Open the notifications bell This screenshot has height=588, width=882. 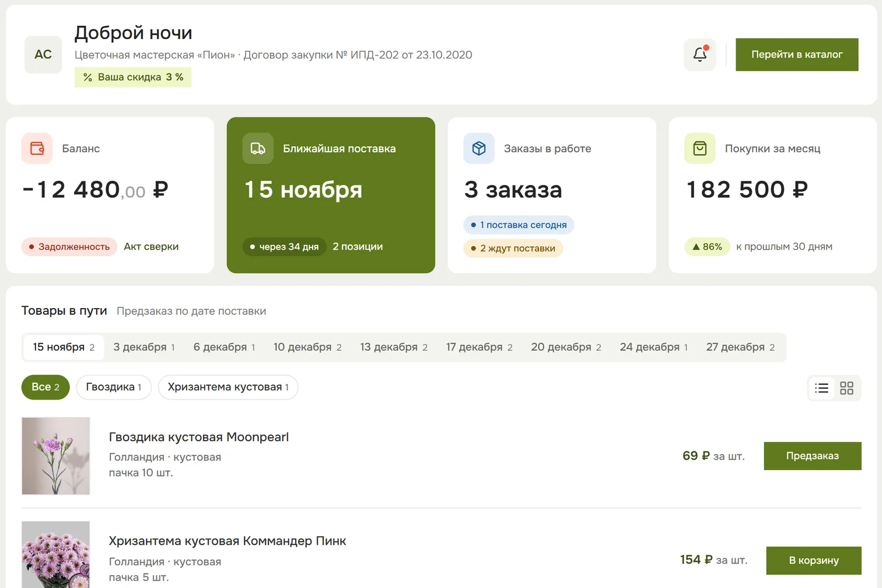click(x=700, y=54)
